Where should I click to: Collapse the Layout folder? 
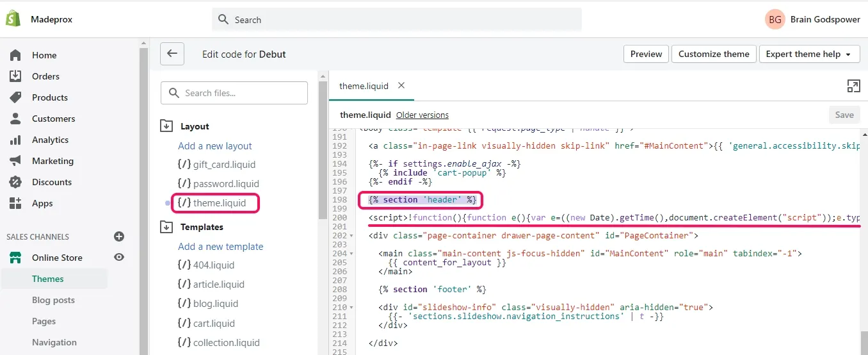pyautogui.click(x=166, y=126)
